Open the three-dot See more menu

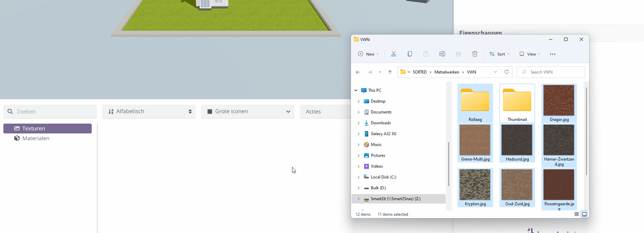[x=553, y=54]
